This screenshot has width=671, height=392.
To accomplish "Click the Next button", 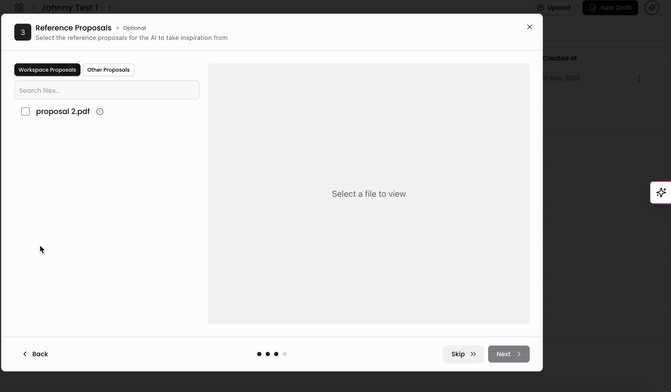I will click(509, 354).
